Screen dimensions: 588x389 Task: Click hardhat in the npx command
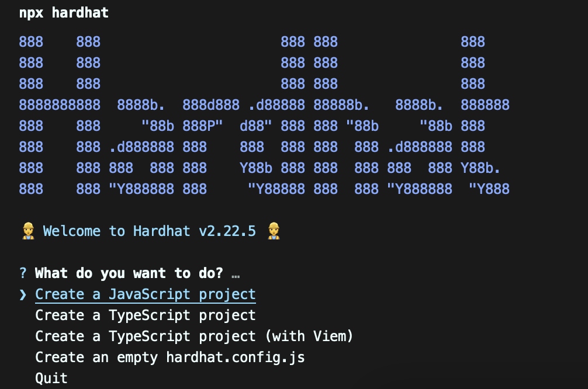point(80,13)
